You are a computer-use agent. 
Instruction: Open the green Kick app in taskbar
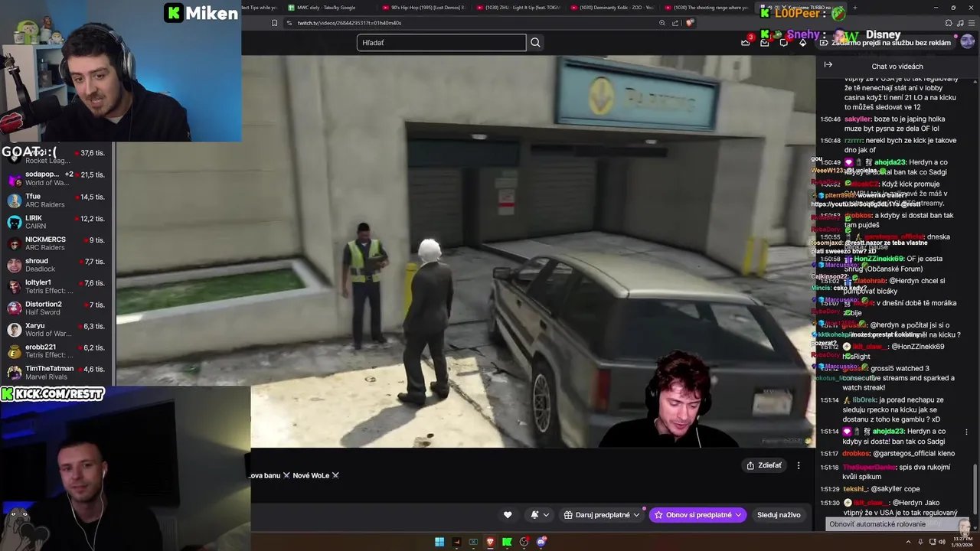pyautogui.click(x=507, y=542)
